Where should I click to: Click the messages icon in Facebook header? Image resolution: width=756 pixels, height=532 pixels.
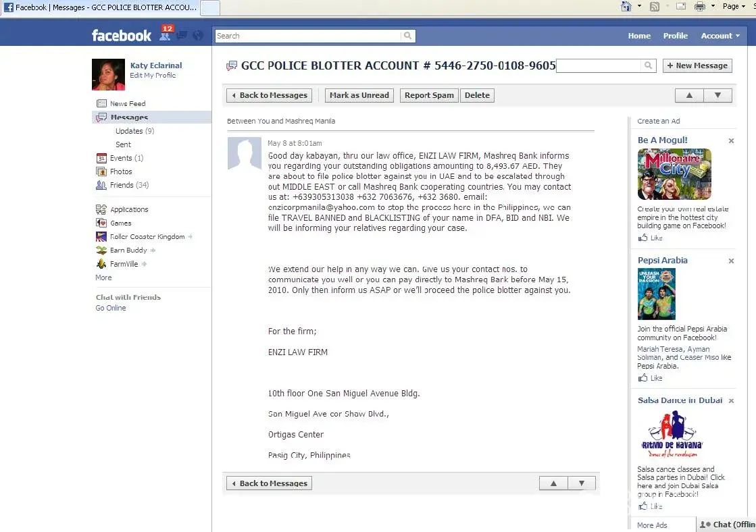[x=182, y=36]
